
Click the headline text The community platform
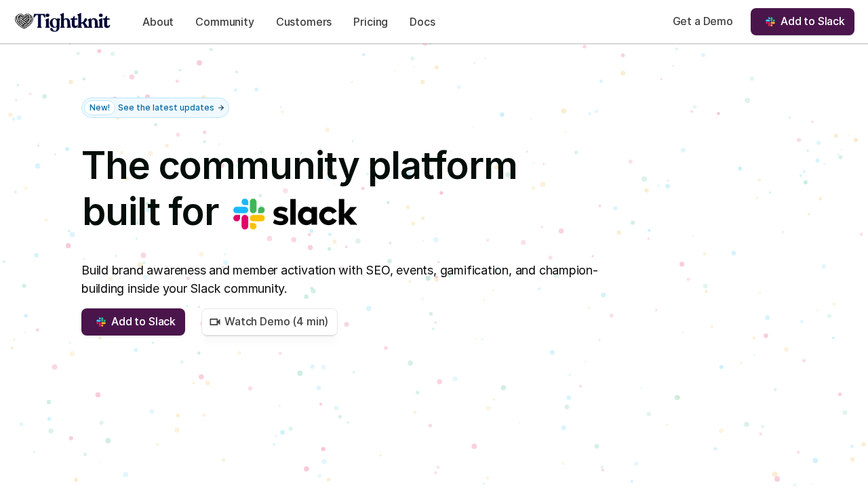pos(299,165)
